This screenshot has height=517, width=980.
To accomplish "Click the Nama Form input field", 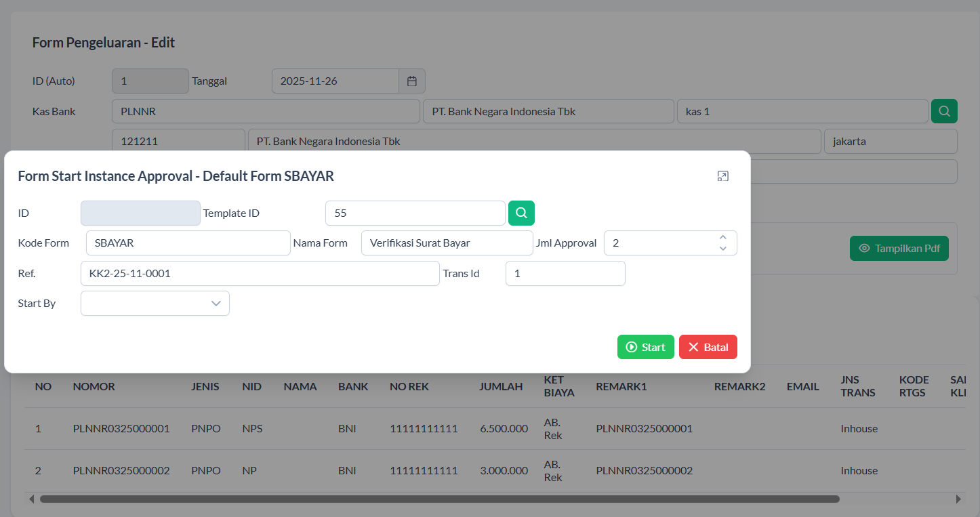I will point(447,243).
